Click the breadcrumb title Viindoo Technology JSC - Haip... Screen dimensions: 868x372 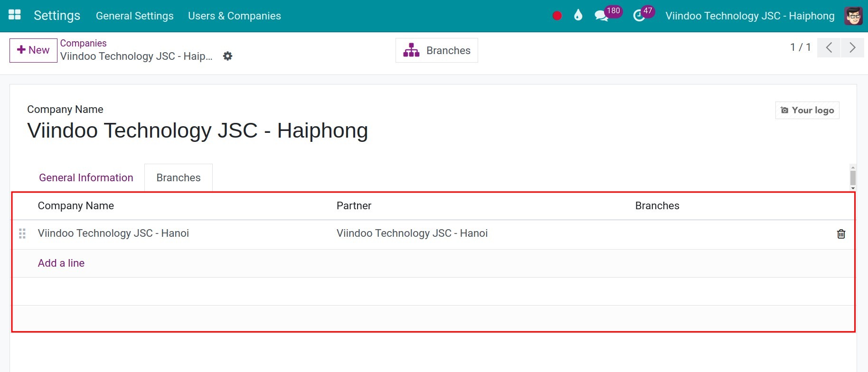(136, 56)
